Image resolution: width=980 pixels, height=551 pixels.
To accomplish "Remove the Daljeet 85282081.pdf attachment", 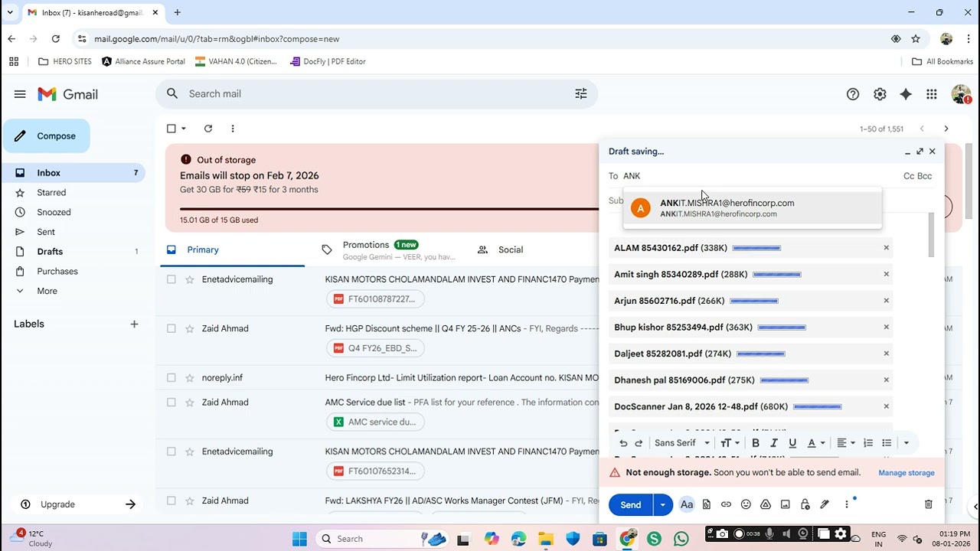I will pyautogui.click(x=887, y=354).
